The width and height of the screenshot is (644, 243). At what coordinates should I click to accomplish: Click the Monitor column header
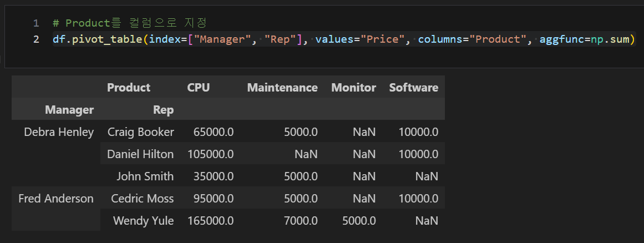pos(353,88)
